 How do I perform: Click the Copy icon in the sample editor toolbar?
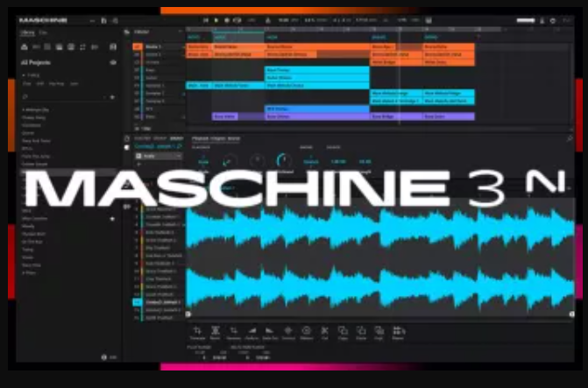(343, 331)
